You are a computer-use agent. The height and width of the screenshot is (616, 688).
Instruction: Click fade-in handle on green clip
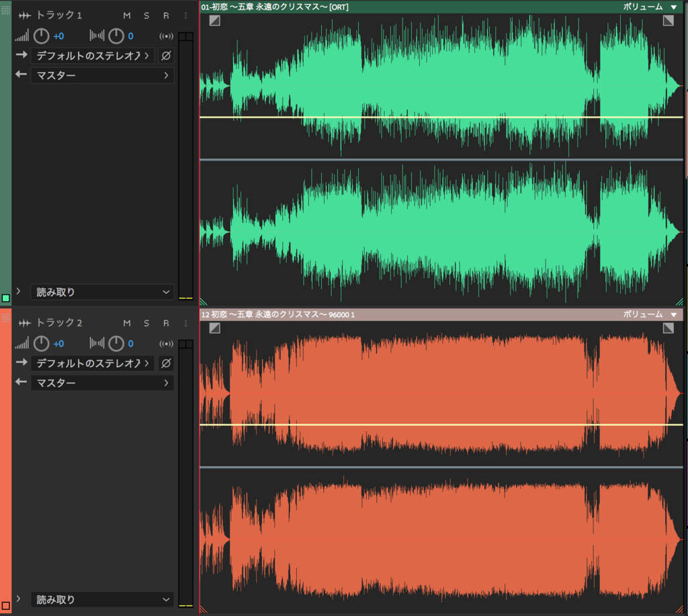click(214, 20)
